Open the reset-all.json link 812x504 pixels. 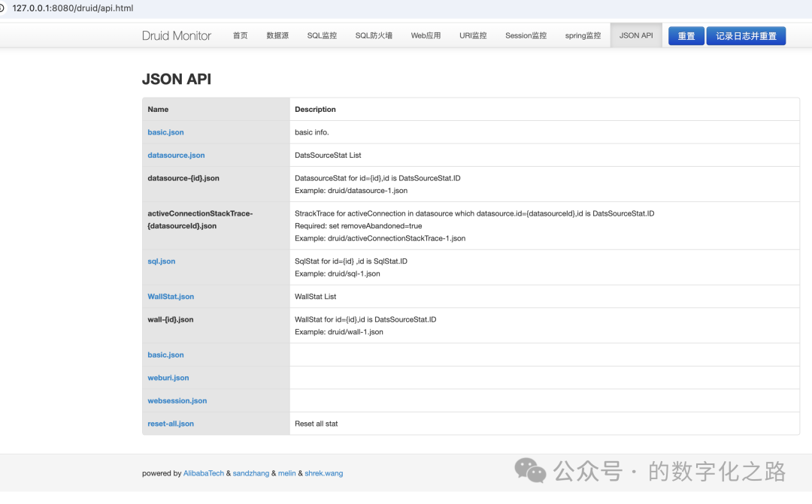(x=171, y=424)
